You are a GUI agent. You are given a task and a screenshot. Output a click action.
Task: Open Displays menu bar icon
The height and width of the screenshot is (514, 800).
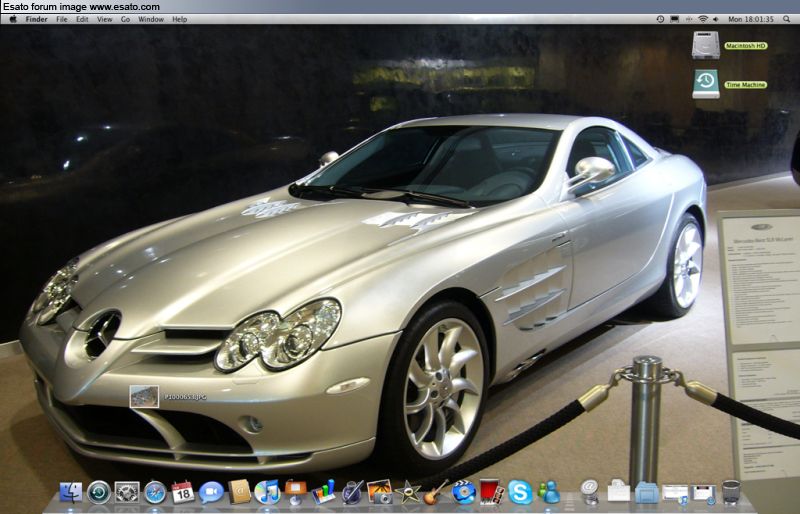[674, 19]
